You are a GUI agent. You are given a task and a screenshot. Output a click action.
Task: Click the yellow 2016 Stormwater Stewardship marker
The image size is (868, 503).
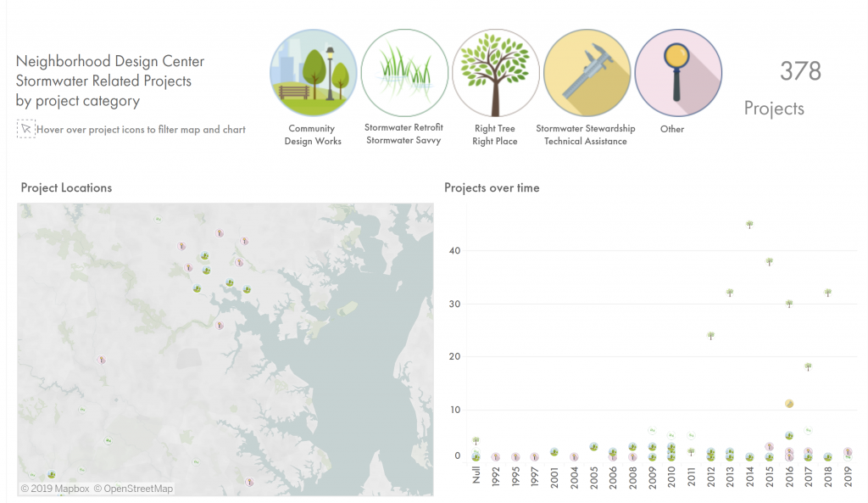(x=789, y=404)
